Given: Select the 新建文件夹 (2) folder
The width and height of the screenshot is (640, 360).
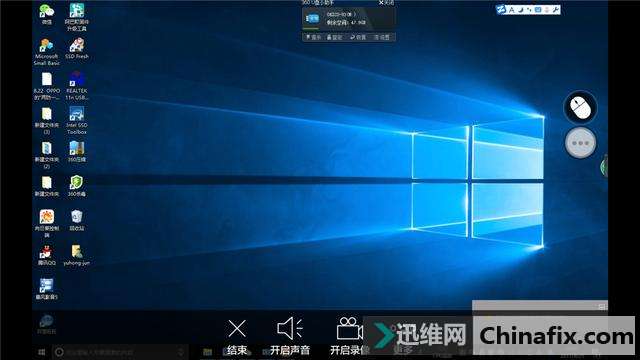Looking at the screenshot, I should [x=47, y=155].
